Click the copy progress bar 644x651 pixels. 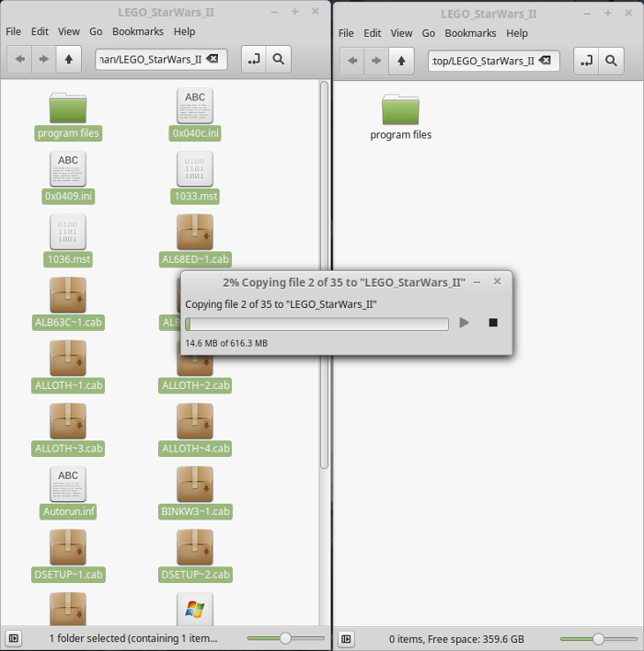(x=317, y=324)
